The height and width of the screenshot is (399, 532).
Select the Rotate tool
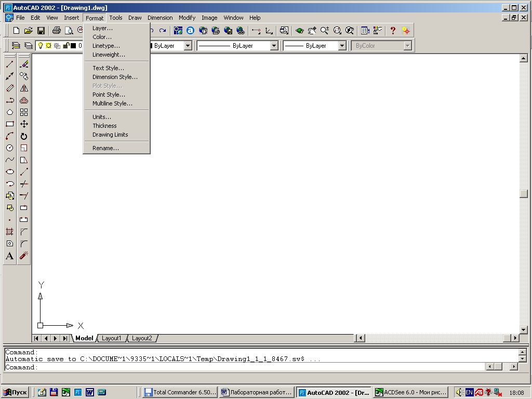pos(24,136)
